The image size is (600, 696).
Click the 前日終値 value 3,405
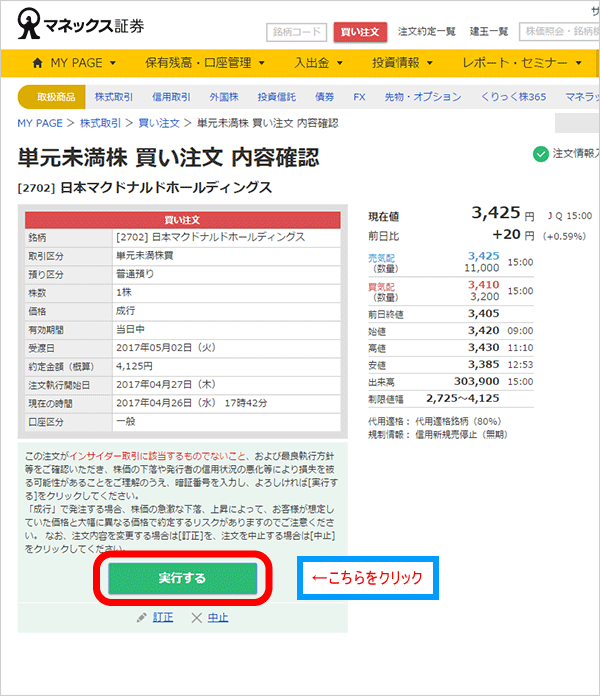(x=484, y=313)
